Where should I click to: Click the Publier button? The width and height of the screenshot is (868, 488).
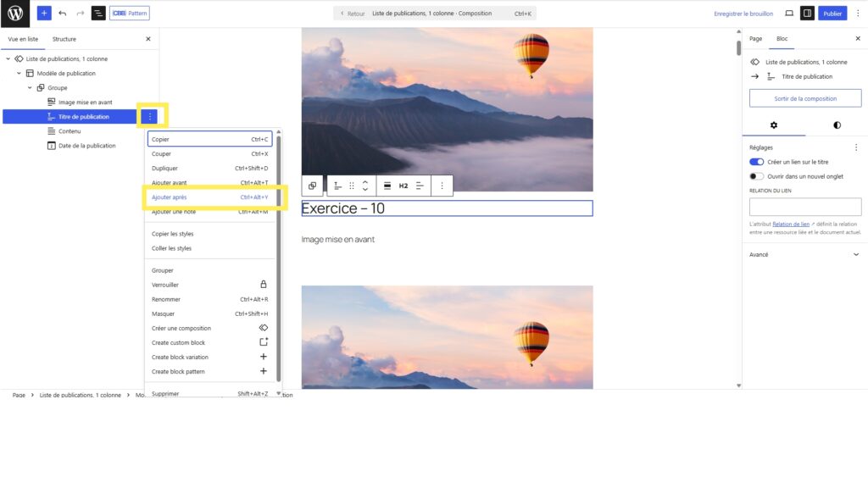coord(832,14)
